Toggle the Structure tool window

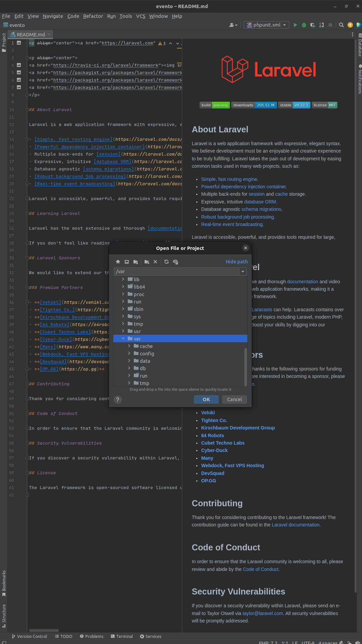tap(4, 616)
